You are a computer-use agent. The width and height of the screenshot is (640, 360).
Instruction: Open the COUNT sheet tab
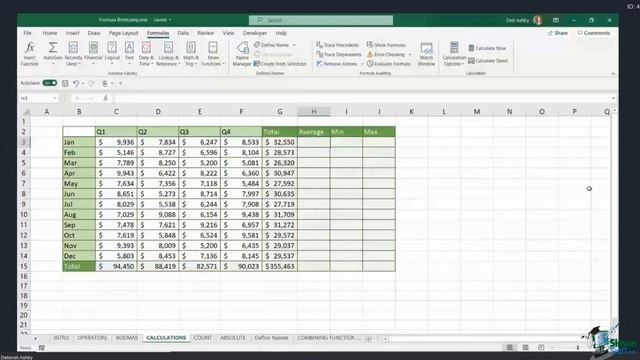pos(202,338)
